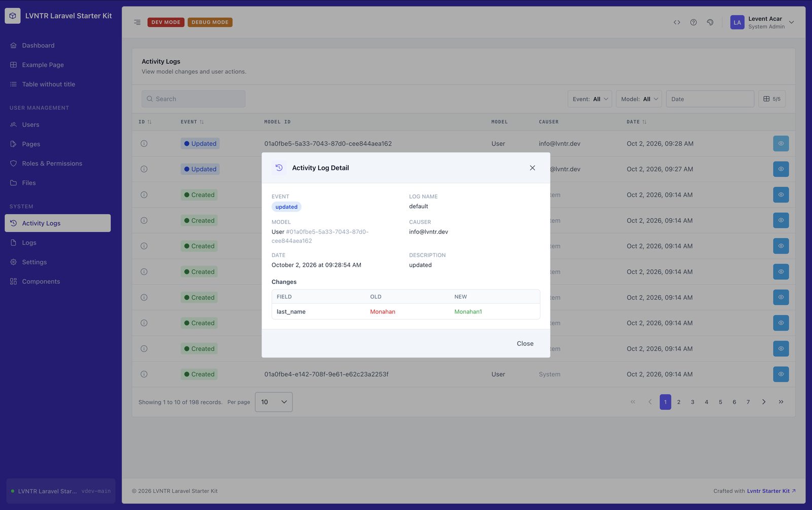812x510 pixels.
Task: Click the model ID link in dialog
Action: click(x=320, y=236)
